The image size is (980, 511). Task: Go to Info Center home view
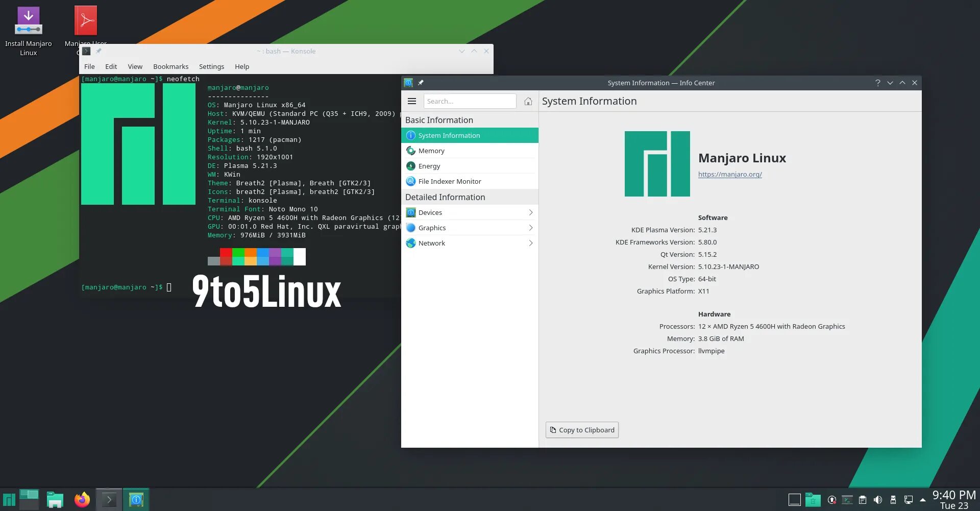pos(528,101)
